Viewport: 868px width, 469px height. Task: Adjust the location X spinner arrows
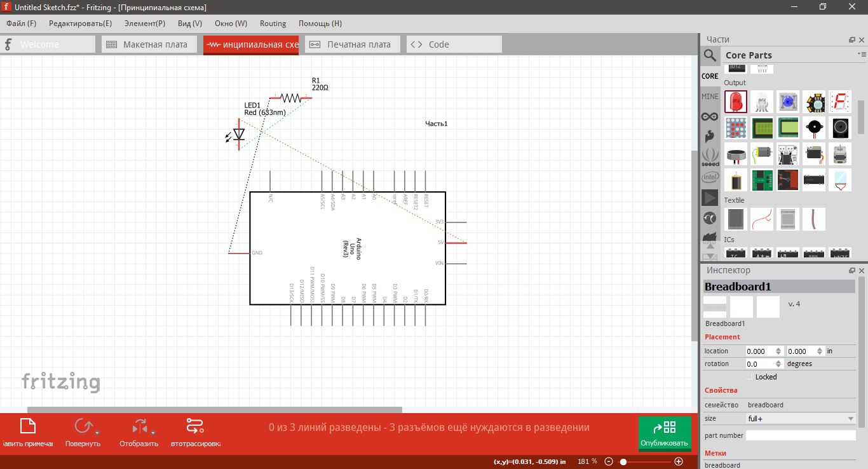pyautogui.click(x=778, y=351)
